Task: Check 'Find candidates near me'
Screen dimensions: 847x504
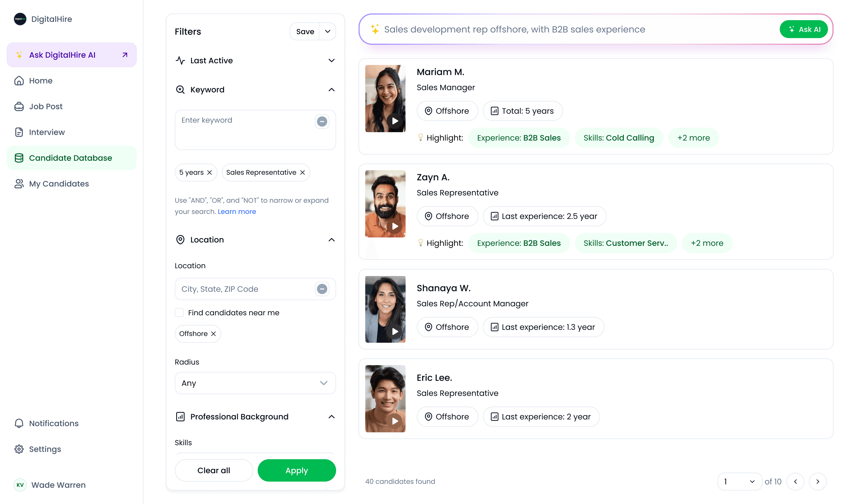Action: 179,312
